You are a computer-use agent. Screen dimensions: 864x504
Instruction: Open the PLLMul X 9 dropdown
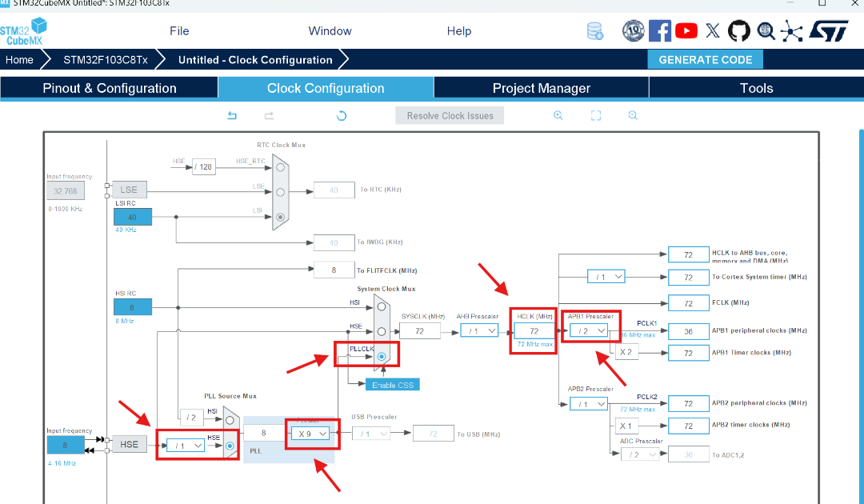[x=310, y=434]
